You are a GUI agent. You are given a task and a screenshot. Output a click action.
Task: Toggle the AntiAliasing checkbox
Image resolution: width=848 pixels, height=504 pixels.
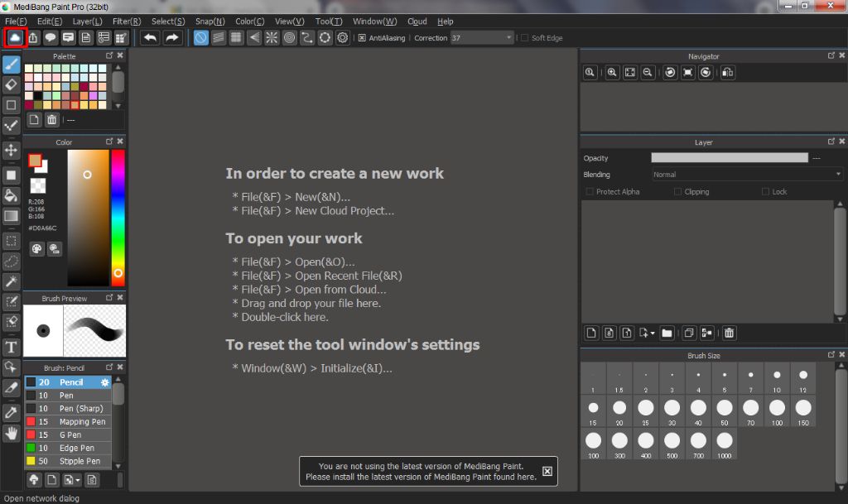362,38
